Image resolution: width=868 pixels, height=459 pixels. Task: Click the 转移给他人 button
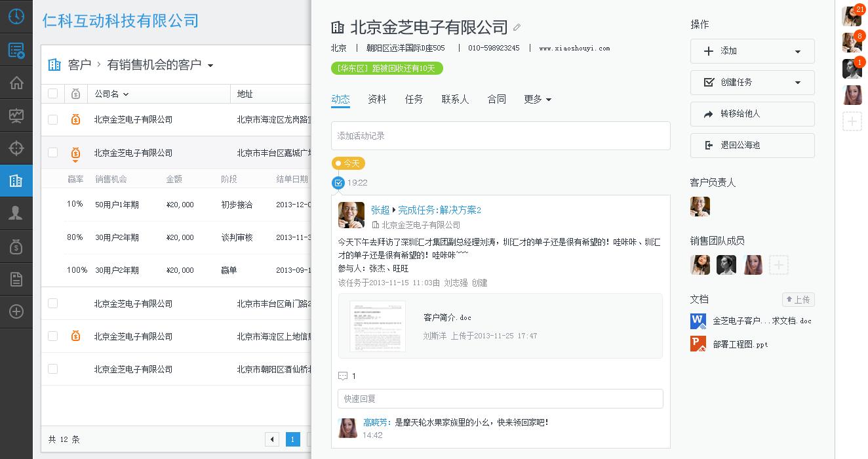[x=752, y=114]
